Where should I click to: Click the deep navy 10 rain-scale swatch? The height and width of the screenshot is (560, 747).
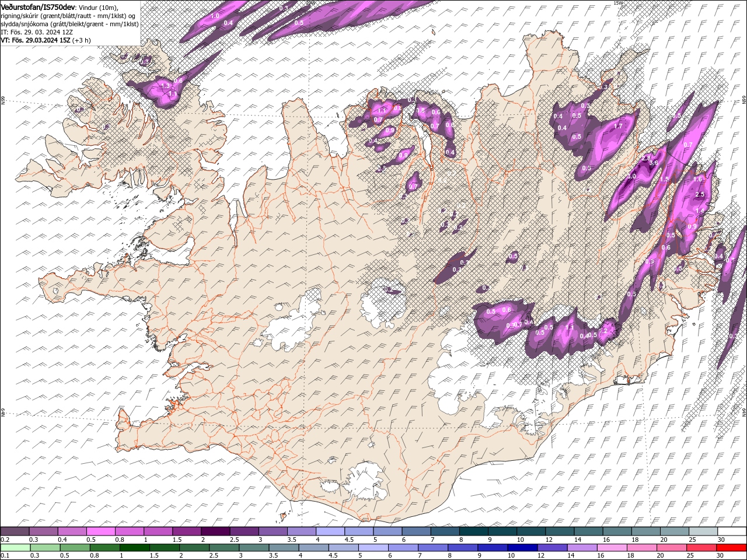point(522,548)
